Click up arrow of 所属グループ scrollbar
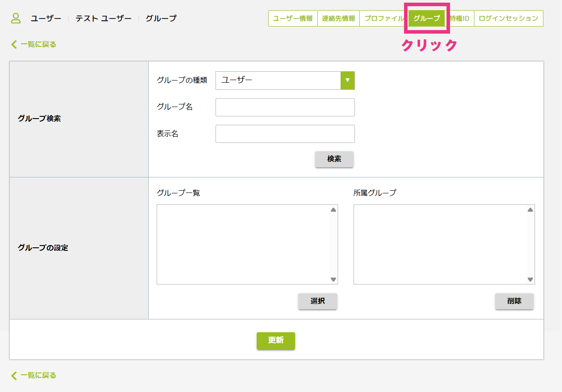The height and width of the screenshot is (392, 562). [x=530, y=210]
